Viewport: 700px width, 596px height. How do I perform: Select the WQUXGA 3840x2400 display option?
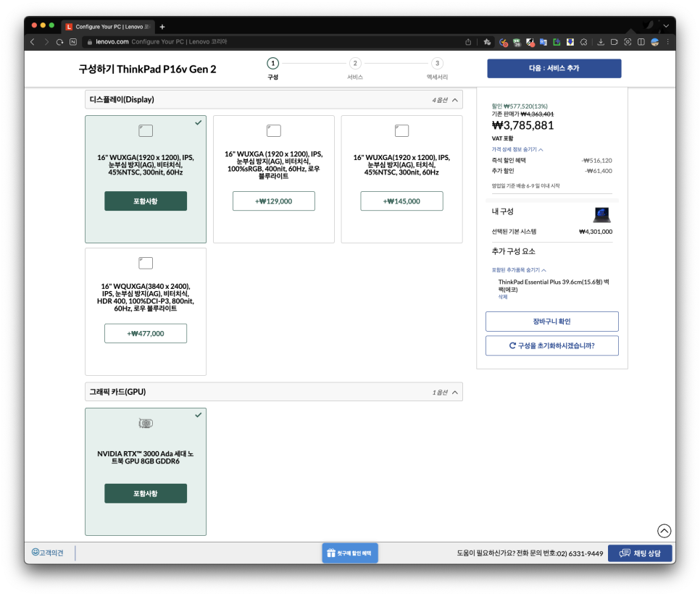146,312
